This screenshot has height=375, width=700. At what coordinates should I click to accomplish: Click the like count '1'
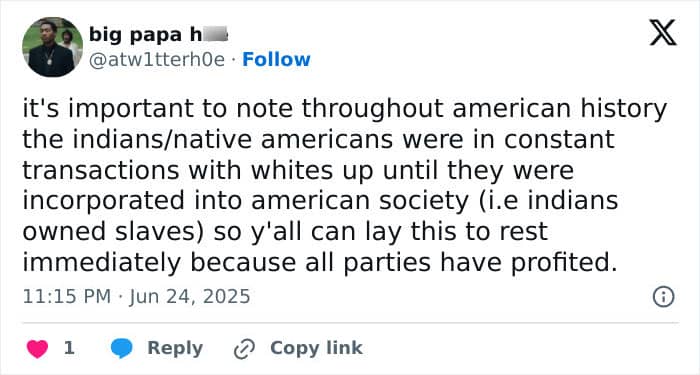tap(69, 348)
